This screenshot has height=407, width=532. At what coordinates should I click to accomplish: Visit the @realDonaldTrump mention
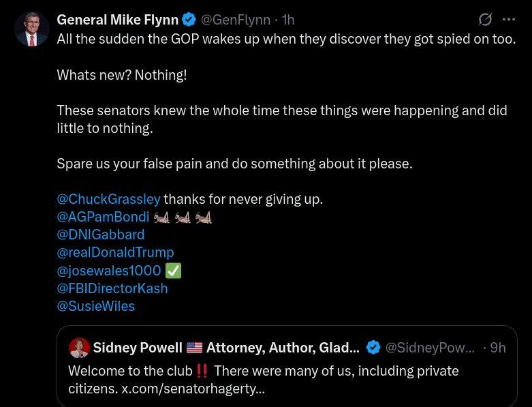[115, 252]
